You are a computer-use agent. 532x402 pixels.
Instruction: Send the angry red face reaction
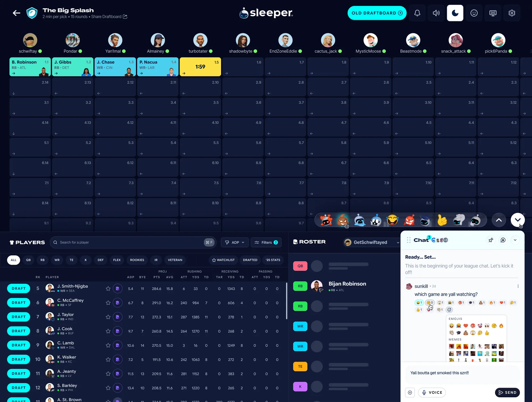409,220
